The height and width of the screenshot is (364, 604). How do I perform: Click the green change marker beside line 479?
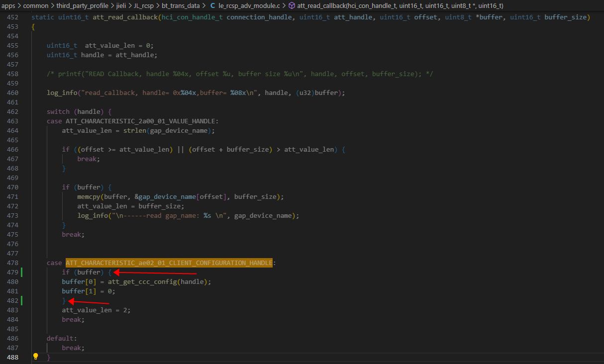22,272
